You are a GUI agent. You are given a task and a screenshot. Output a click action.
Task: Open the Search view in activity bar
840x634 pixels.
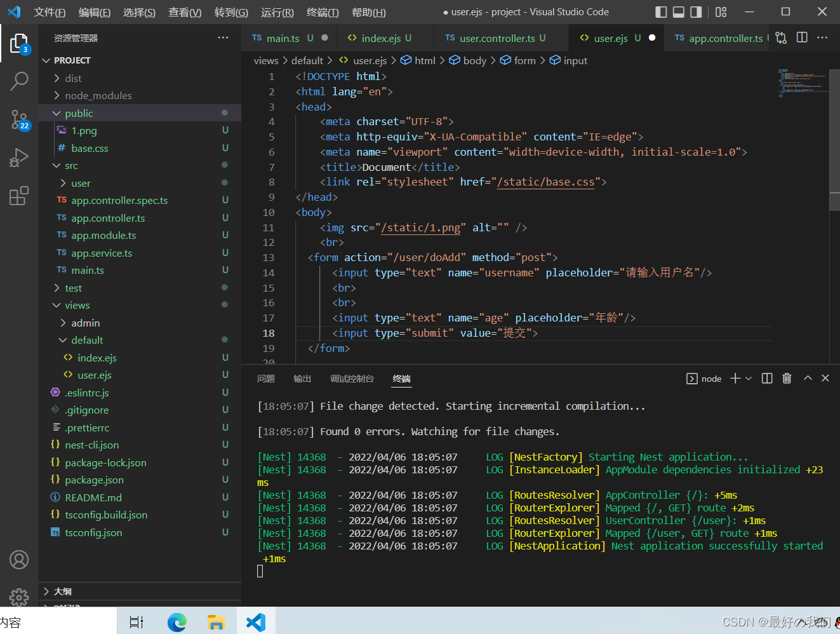pyautogui.click(x=19, y=81)
